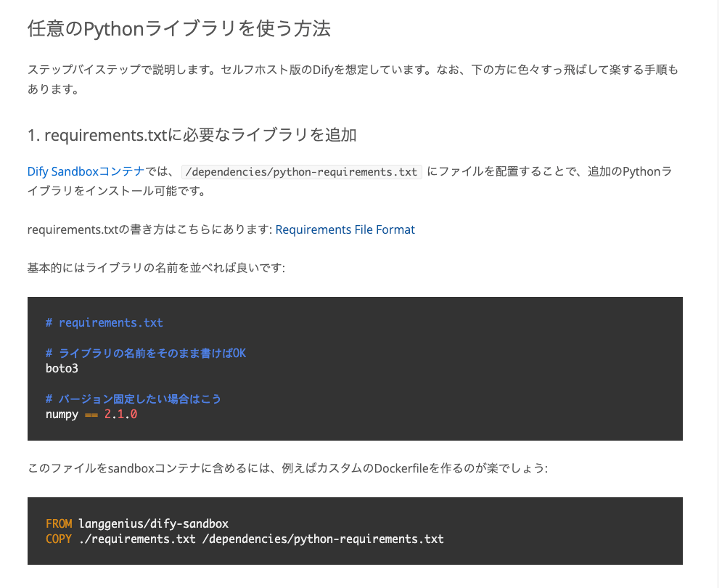Click the 'COPY ./requirements.txt' Dockerfile line
722x588 pixels.
245,539
